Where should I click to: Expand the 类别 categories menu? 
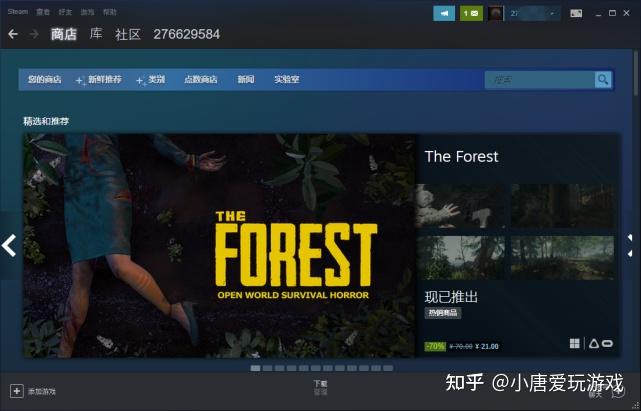coord(151,79)
